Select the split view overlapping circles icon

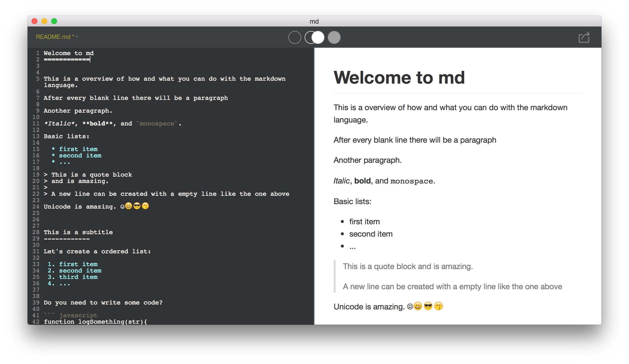(314, 37)
